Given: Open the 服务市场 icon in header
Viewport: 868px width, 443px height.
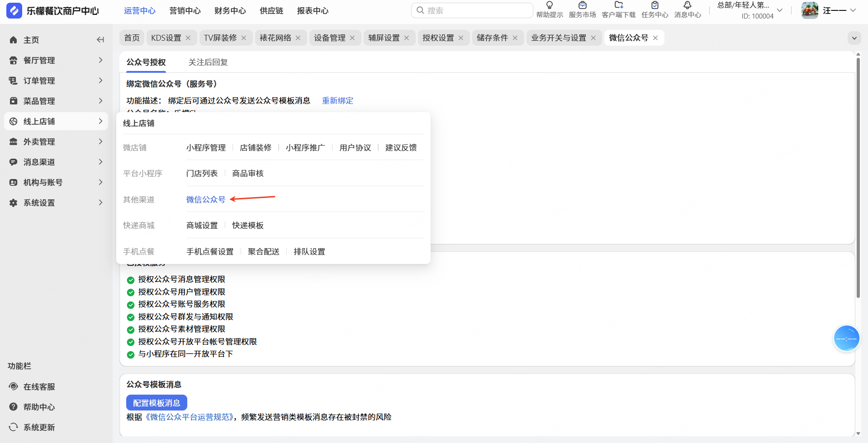Looking at the screenshot, I should 583,5.
